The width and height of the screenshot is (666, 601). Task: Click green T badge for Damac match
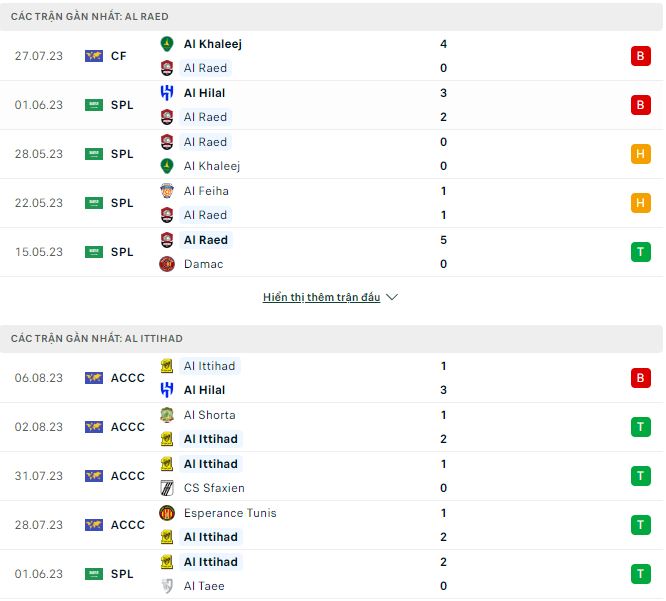point(640,252)
